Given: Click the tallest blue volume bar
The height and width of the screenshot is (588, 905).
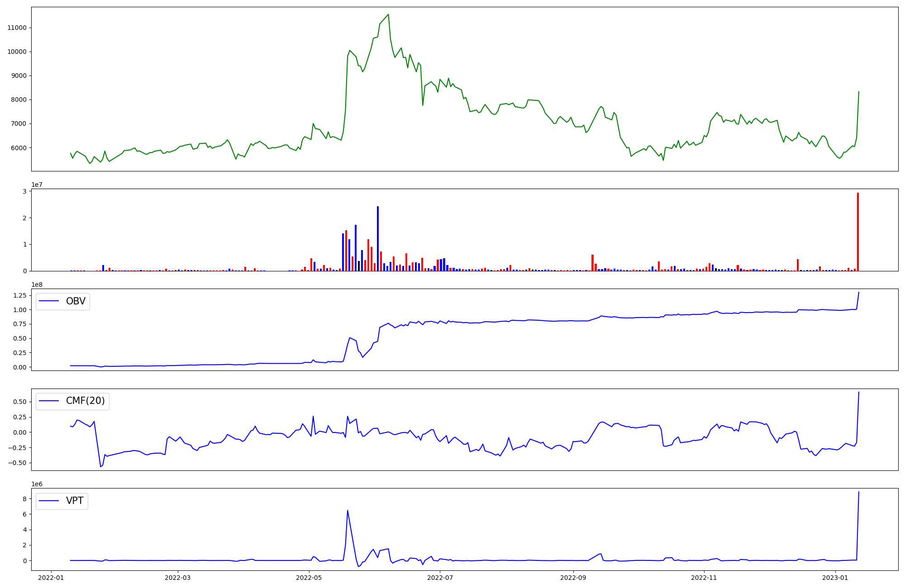Looking at the screenshot, I should point(378,238).
